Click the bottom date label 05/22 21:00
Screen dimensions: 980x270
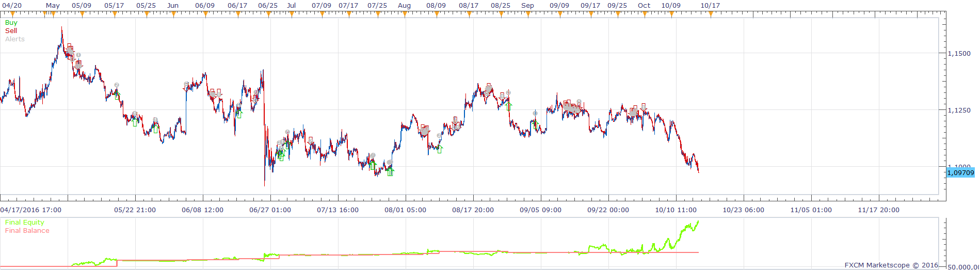pos(135,210)
